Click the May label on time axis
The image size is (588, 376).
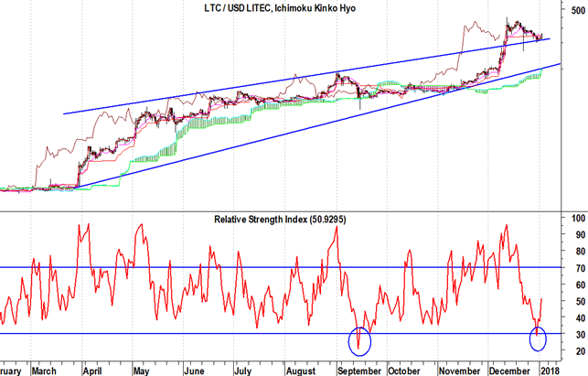(x=141, y=371)
